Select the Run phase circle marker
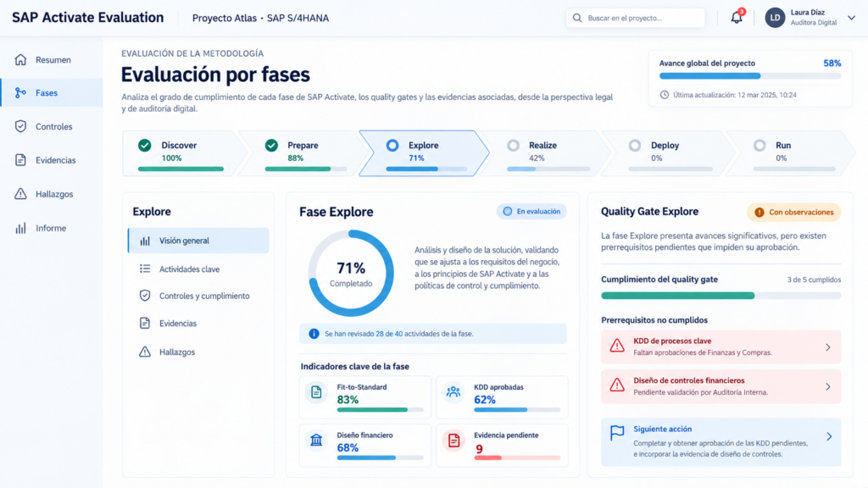This screenshot has height=488, width=868. tap(759, 146)
